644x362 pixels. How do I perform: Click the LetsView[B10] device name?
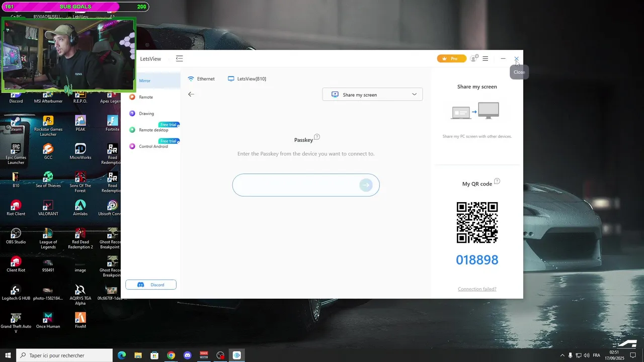click(247, 79)
